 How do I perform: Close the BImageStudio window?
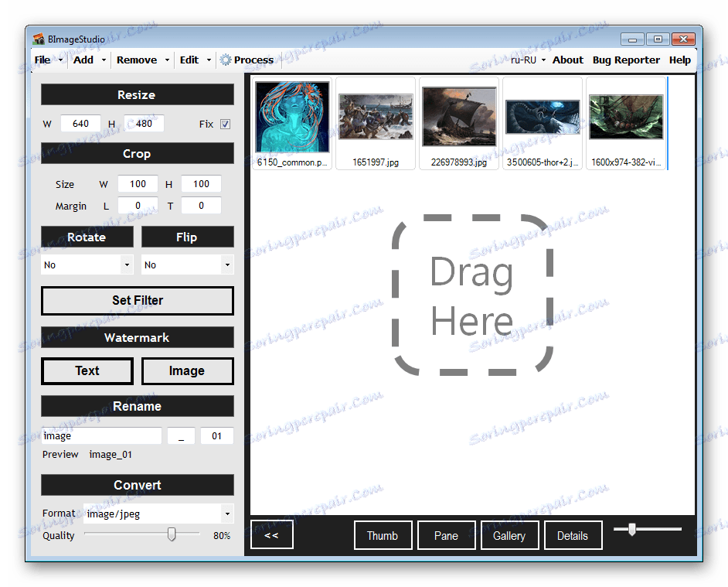point(683,39)
